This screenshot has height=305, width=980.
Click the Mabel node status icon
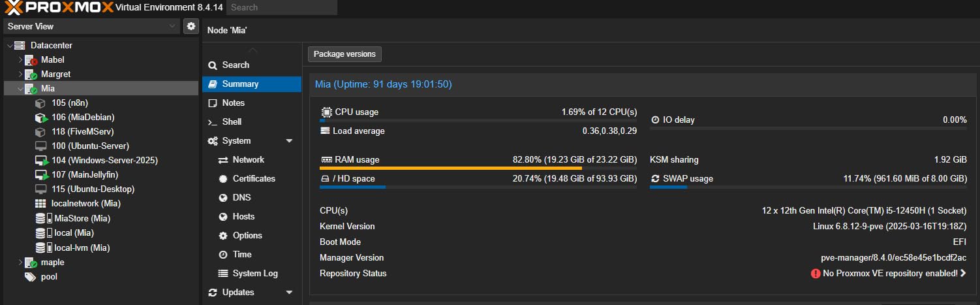[31, 60]
